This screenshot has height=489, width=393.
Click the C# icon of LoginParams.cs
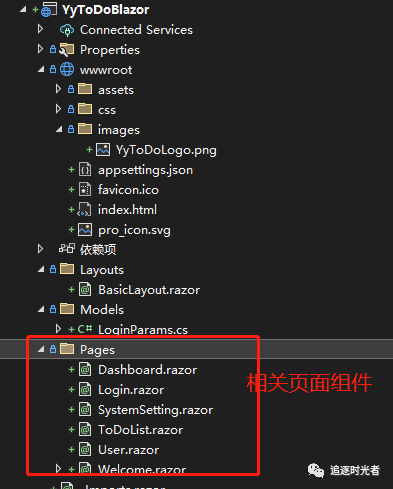(85, 329)
